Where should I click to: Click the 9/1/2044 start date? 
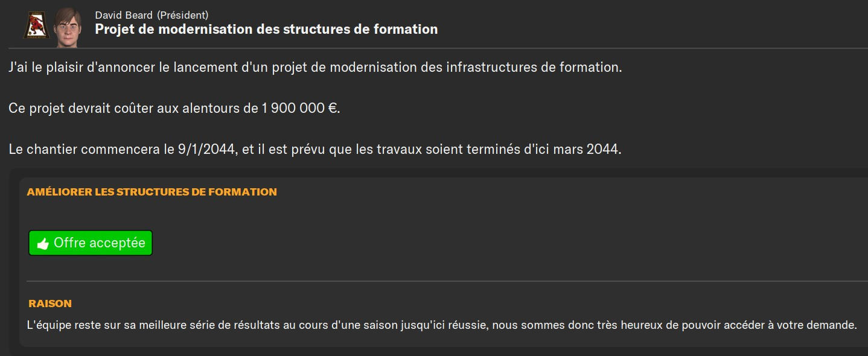coord(206,149)
